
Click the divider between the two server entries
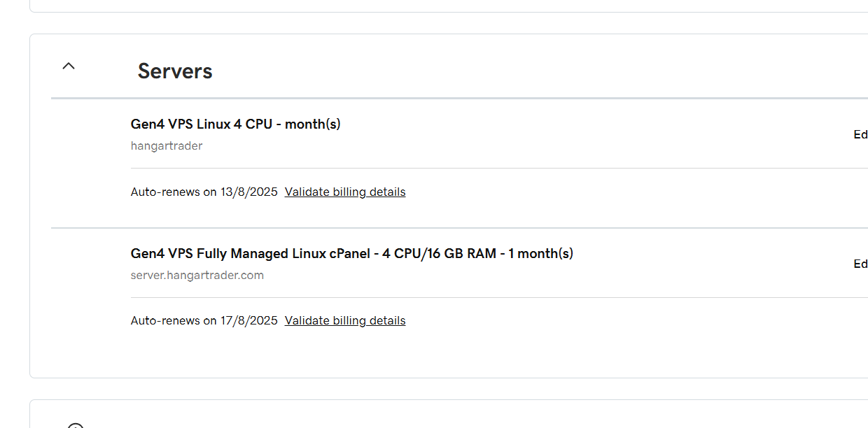point(459,228)
